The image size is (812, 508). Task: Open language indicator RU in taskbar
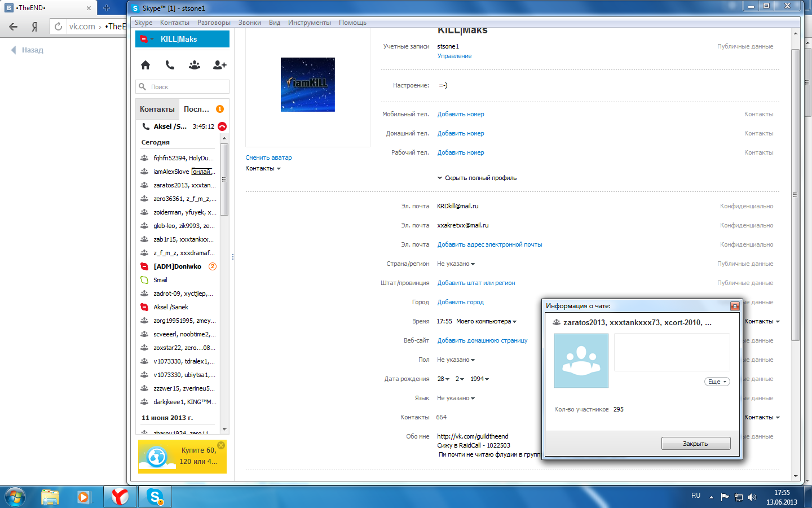pos(696,496)
